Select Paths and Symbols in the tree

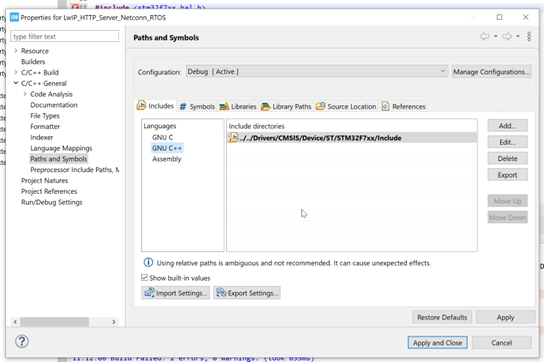[x=59, y=159]
